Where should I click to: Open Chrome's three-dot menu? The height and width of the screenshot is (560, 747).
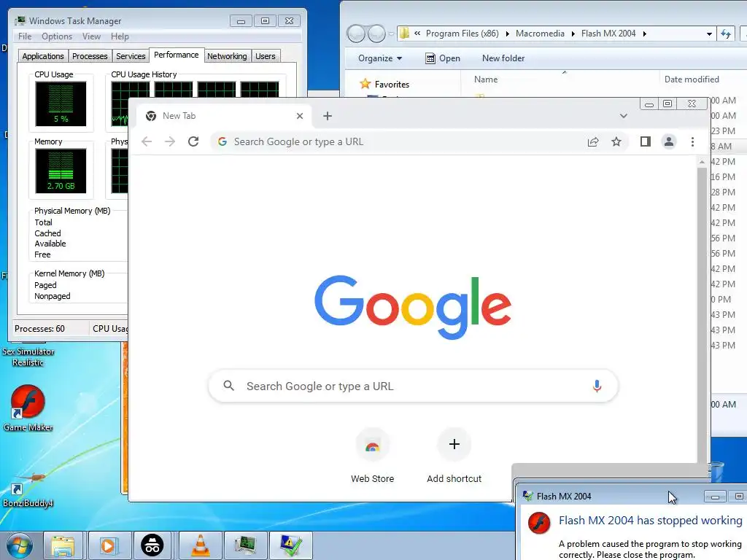(x=692, y=141)
